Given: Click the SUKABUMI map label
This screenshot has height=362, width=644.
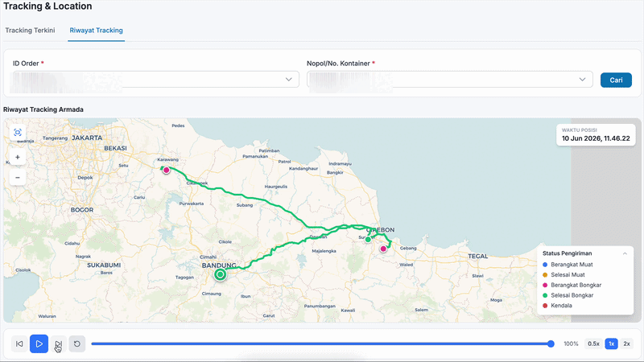Looking at the screenshot, I should point(104,265).
